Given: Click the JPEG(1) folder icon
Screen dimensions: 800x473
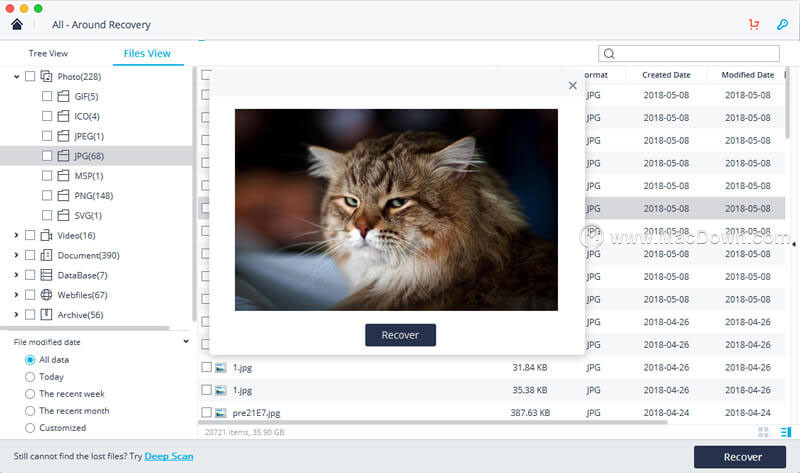Looking at the screenshot, I should [63, 136].
